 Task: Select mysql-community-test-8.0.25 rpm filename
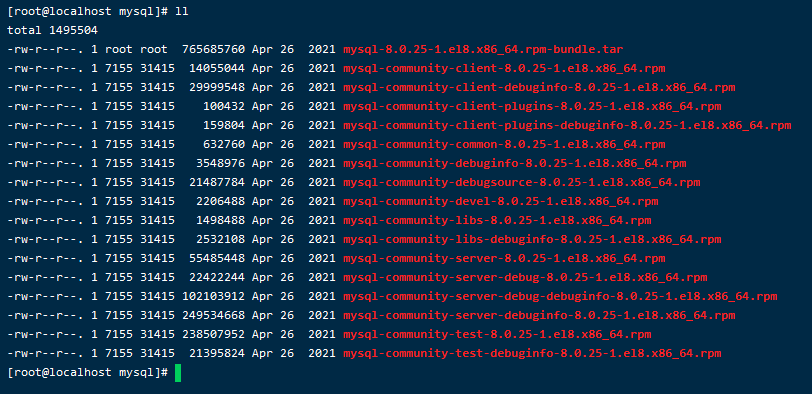click(x=497, y=334)
